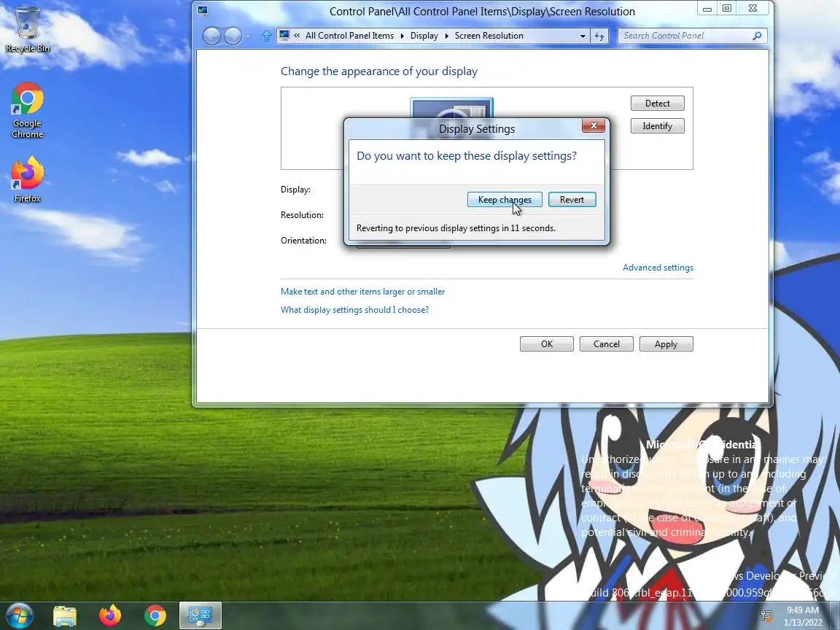The image size is (840, 630).
Task: Click the Cancel button
Action: click(x=607, y=344)
